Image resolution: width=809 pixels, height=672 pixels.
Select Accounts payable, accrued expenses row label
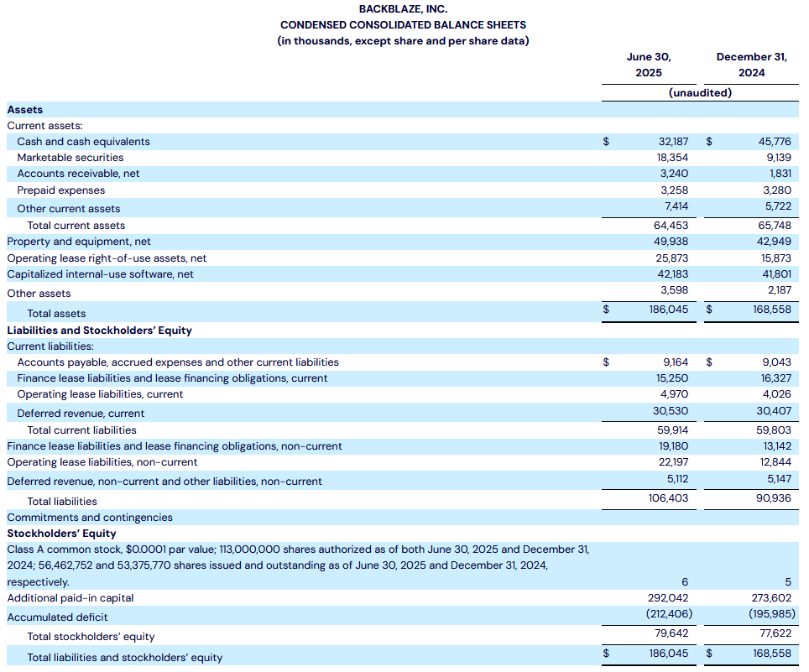[178, 362]
